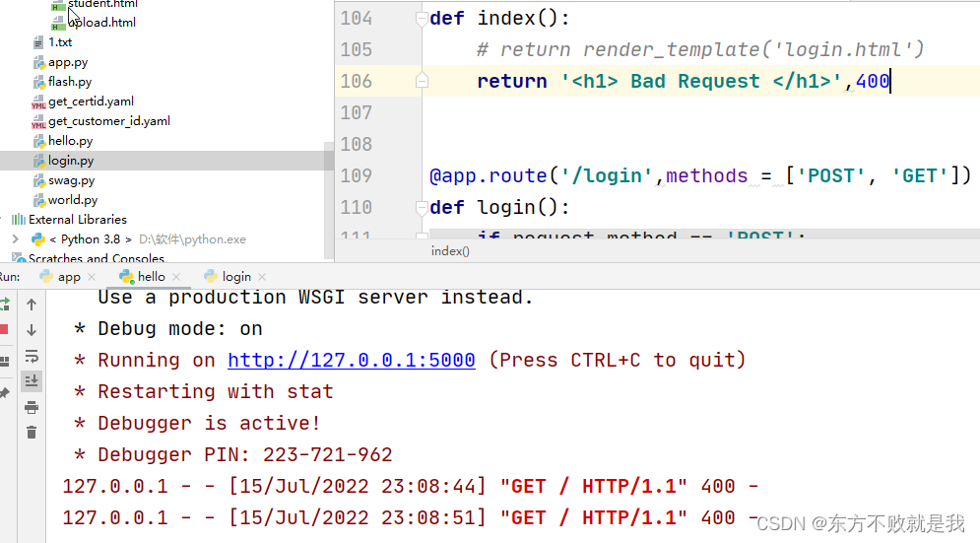980x543 pixels.
Task: Select login.py in the project tree
Action: coord(71,161)
